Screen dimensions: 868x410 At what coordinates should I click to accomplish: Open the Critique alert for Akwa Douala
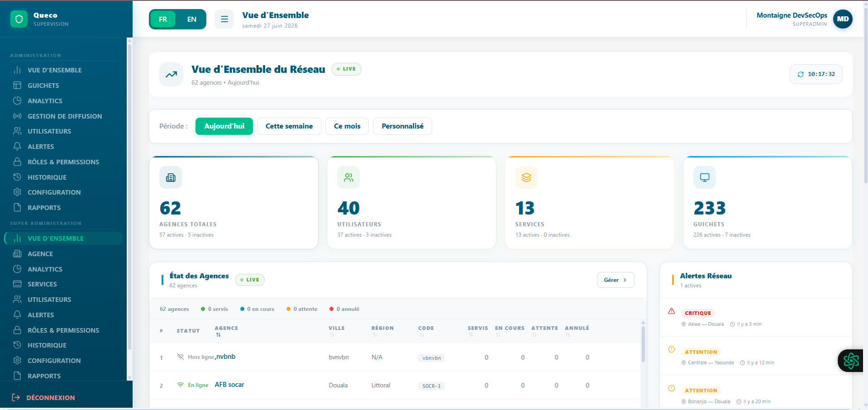tap(756, 318)
